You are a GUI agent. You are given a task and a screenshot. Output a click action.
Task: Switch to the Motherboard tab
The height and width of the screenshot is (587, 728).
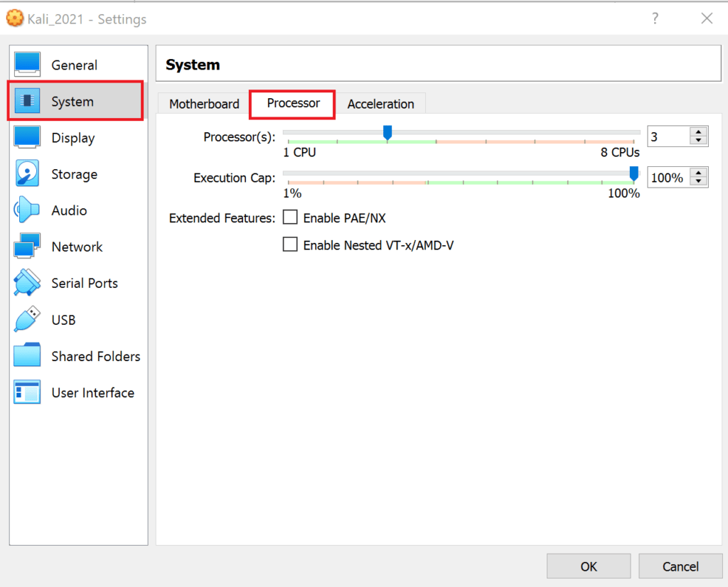coord(204,104)
